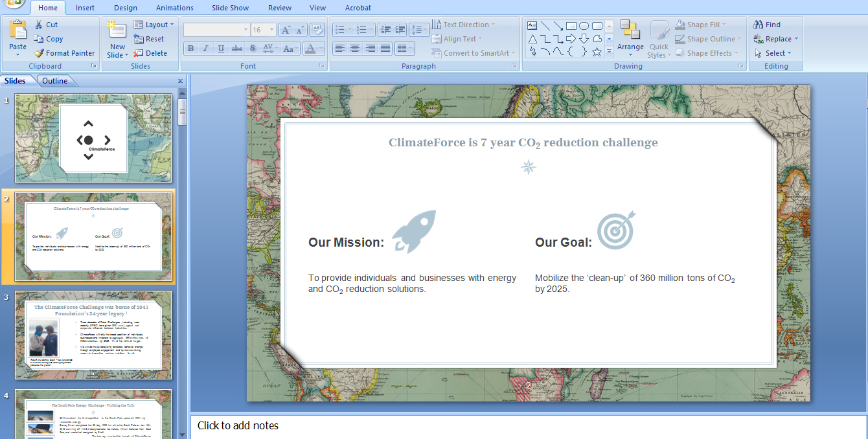Screen dimensions: 868x439
Task: Select slide 3 thumbnail in the panel
Action: 93,335
